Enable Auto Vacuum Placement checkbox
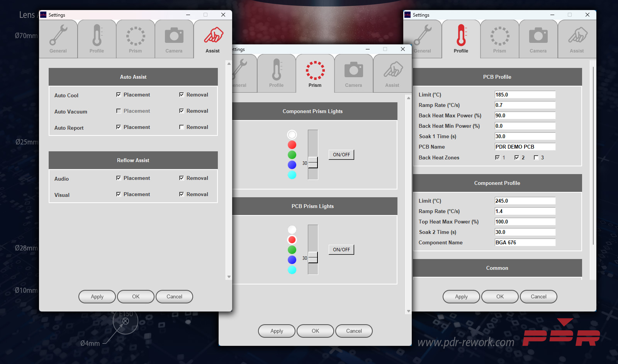618x364 pixels. (x=119, y=111)
